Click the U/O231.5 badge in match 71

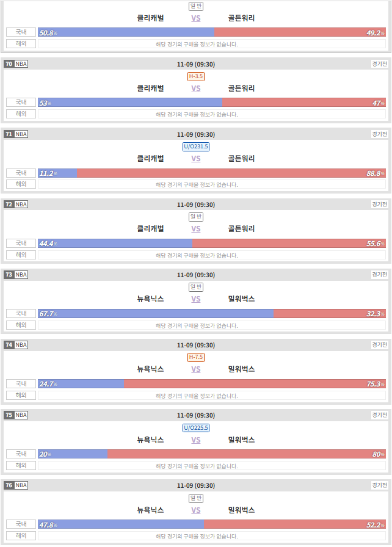pos(195,147)
